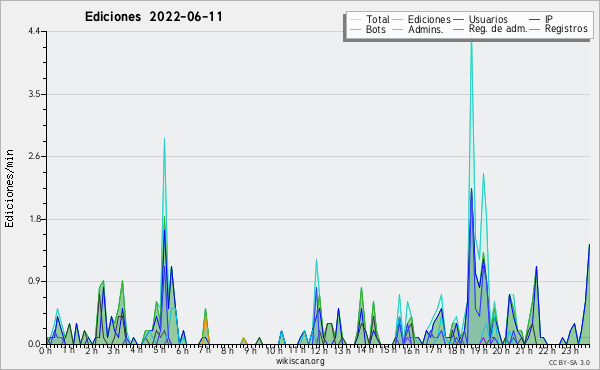The image size is (600, 370).
Task: Click the y-axis value 4.4
Action: [x=34, y=31]
